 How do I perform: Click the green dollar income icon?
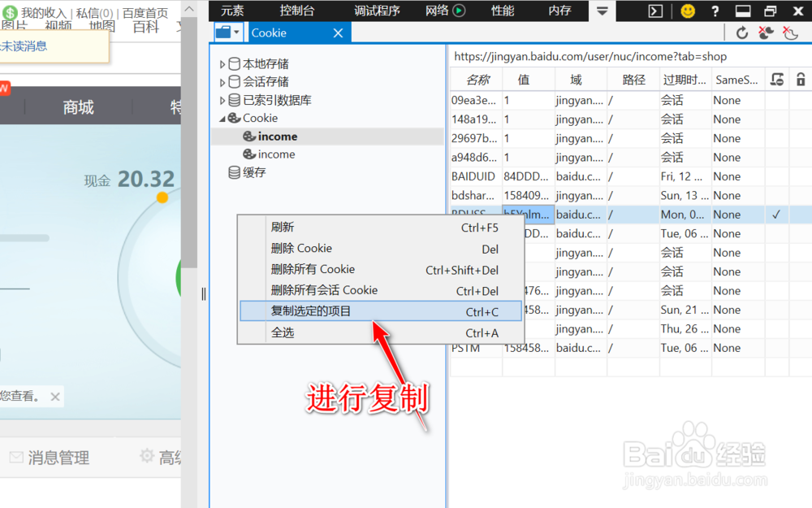11,12
